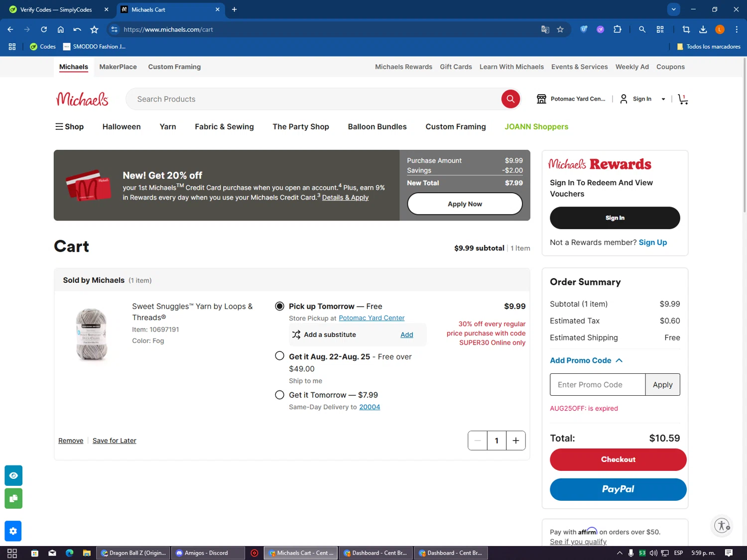Click the Enter Promo Code field
This screenshot has width=747, height=560.
tap(598, 385)
